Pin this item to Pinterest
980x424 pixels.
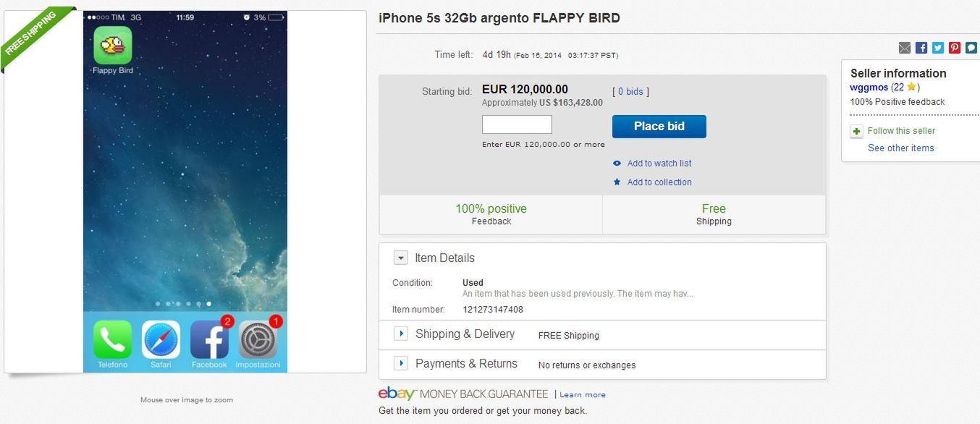(x=954, y=47)
